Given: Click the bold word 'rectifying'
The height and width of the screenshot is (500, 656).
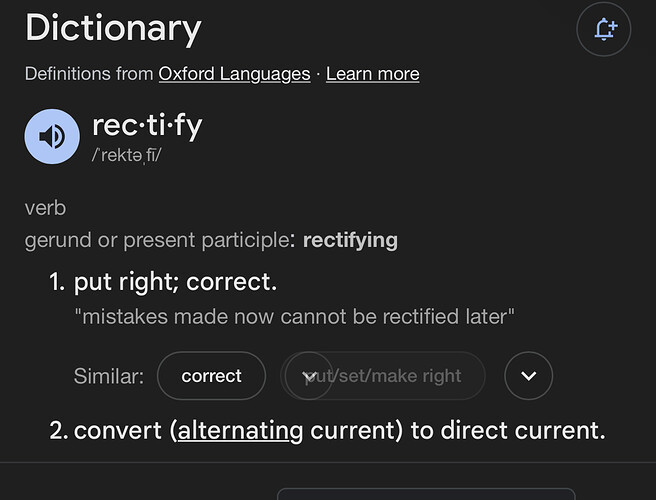Looking at the screenshot, I should 350,240.
